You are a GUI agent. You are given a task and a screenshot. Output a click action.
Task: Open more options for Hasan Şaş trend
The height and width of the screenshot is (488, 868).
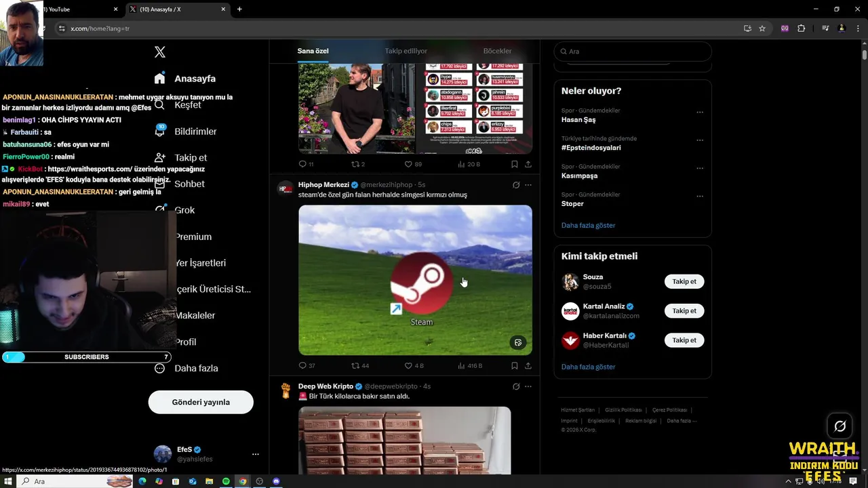pyautogui.click(x=700, y=113)
